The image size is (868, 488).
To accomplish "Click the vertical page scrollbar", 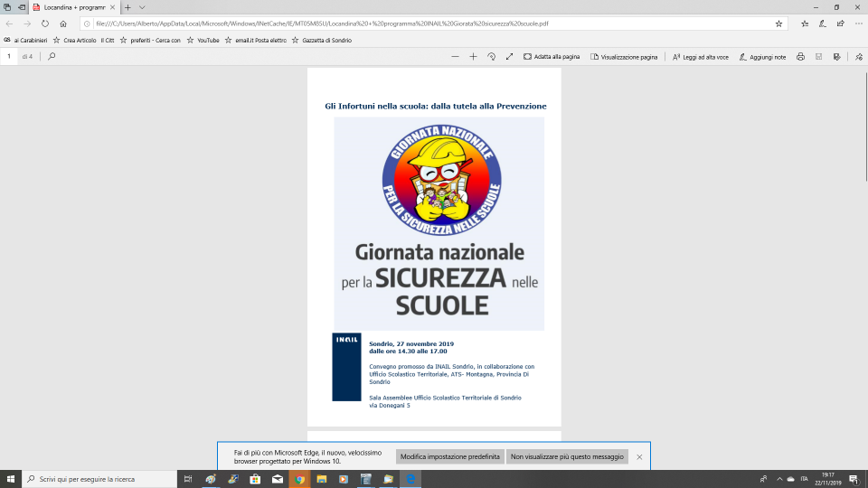I will (x=866, y=127).
